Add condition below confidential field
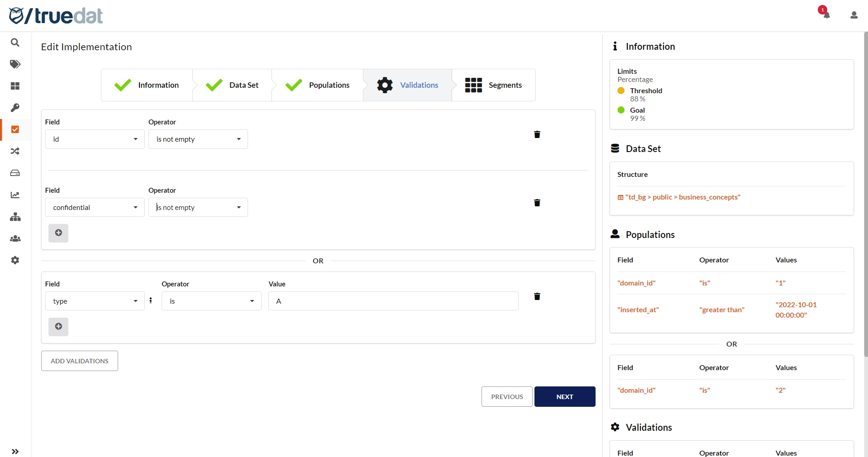This screenshot has height=457, width=868. coord(58,233)
